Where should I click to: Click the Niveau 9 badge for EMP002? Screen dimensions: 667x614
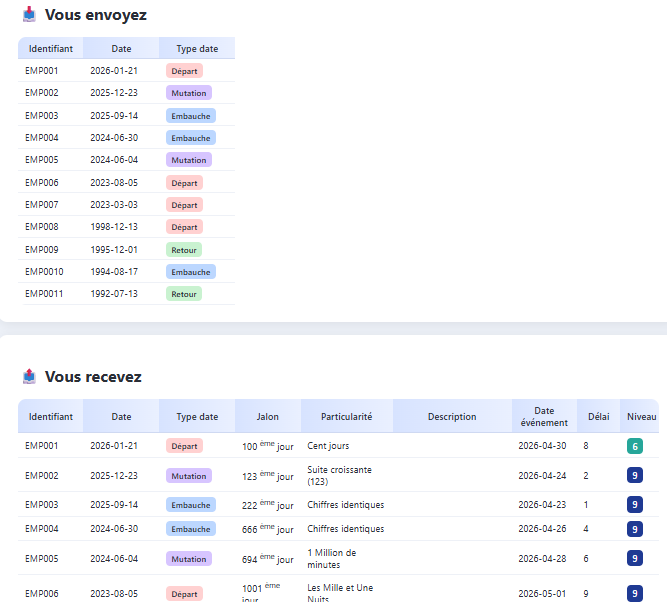point(635,475)
